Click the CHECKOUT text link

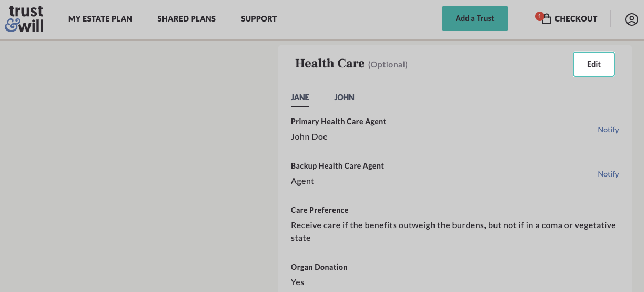pyautogui.click(x=576, y=19)
